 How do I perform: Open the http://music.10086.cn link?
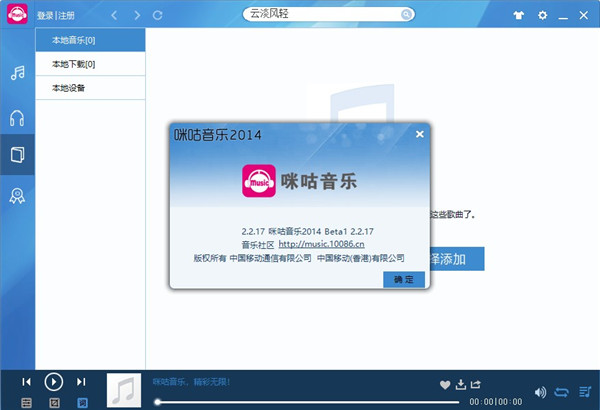coord(321,244)
